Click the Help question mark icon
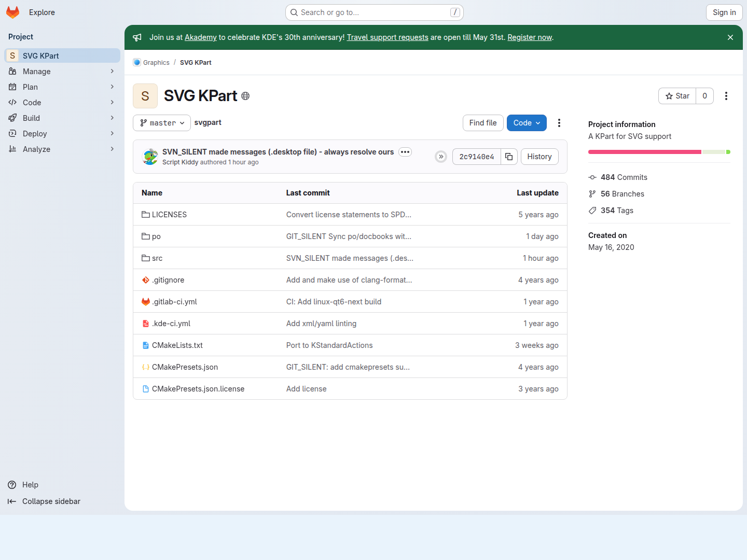Image resolution: width=747 pixels, height=560 pixels. point(12,485)
